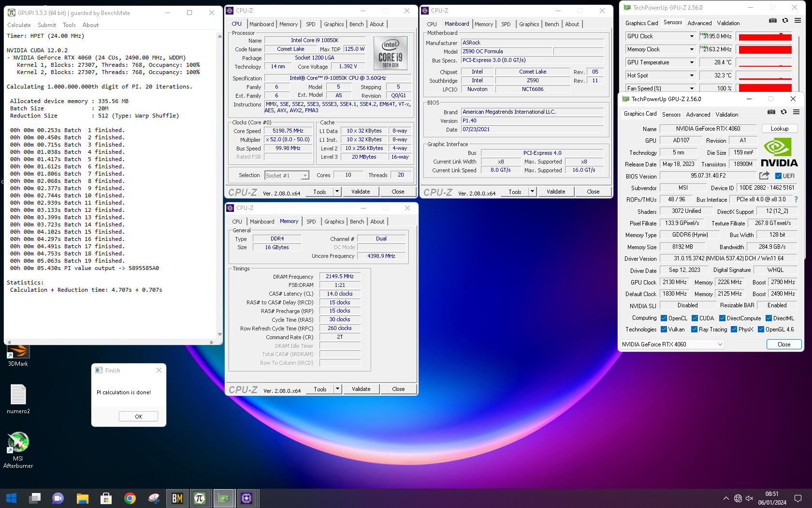The width and height of the screenshot is (812, 508).
Task: Click OK in the Finish dialog
Action: (x=138, y=417)
